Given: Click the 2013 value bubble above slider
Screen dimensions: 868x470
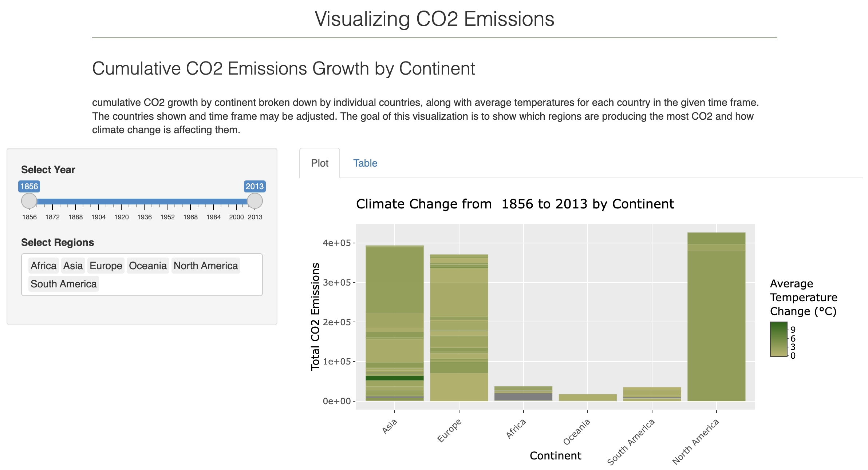Looking at the screenshot, I should click(255, 187).
